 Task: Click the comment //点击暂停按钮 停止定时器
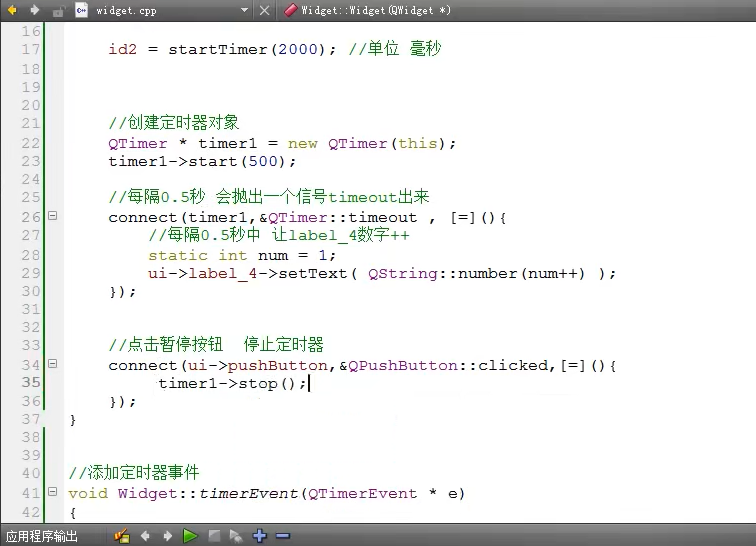[216, 344]
